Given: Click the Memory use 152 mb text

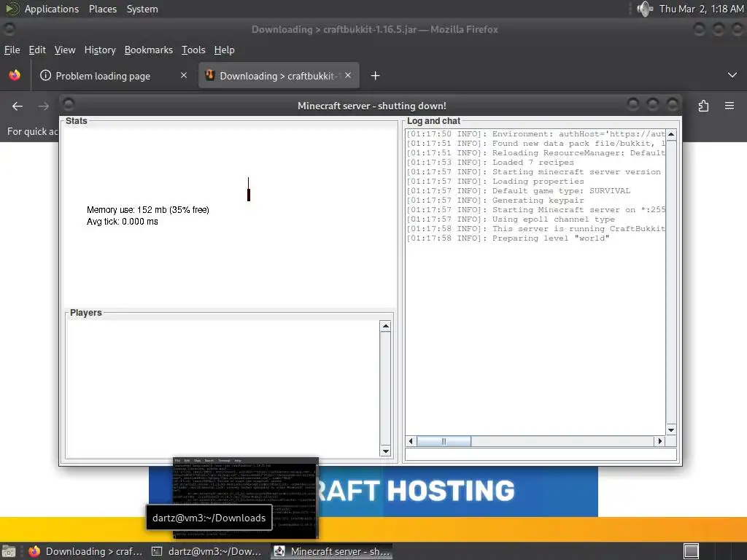Looking at the screenshot, I should [x=147, y=210].
